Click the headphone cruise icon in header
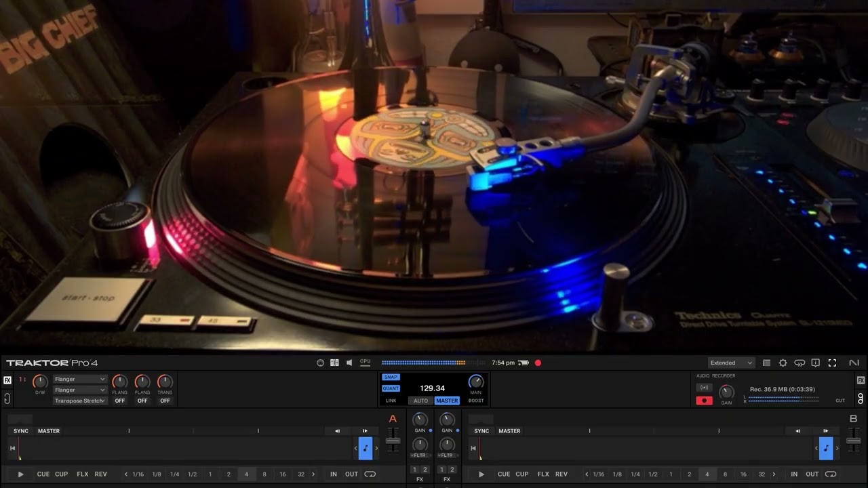The height and width of the screenshot is (488, 868). [x=800, y=363]
